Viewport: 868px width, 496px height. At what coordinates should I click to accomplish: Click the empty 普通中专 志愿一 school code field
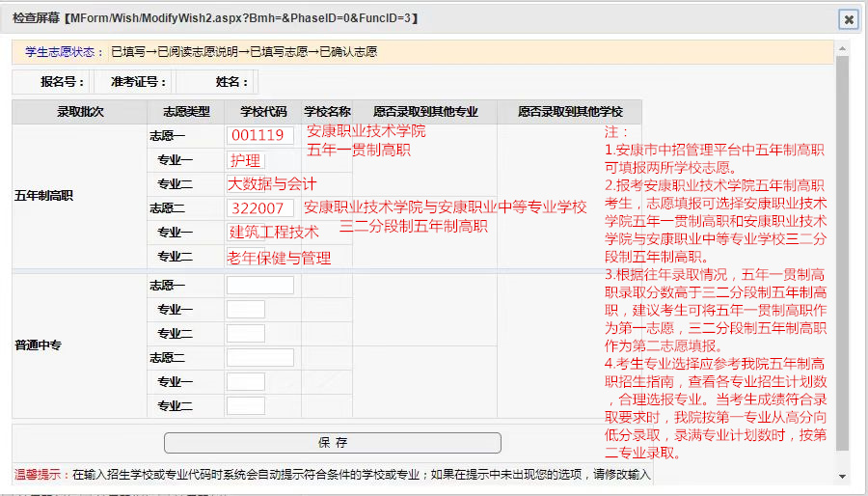pos(259,286)
